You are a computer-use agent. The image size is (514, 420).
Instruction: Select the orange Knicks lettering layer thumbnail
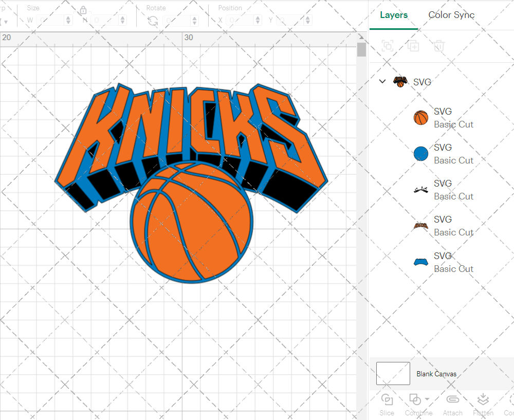click(x=421, y=226)
